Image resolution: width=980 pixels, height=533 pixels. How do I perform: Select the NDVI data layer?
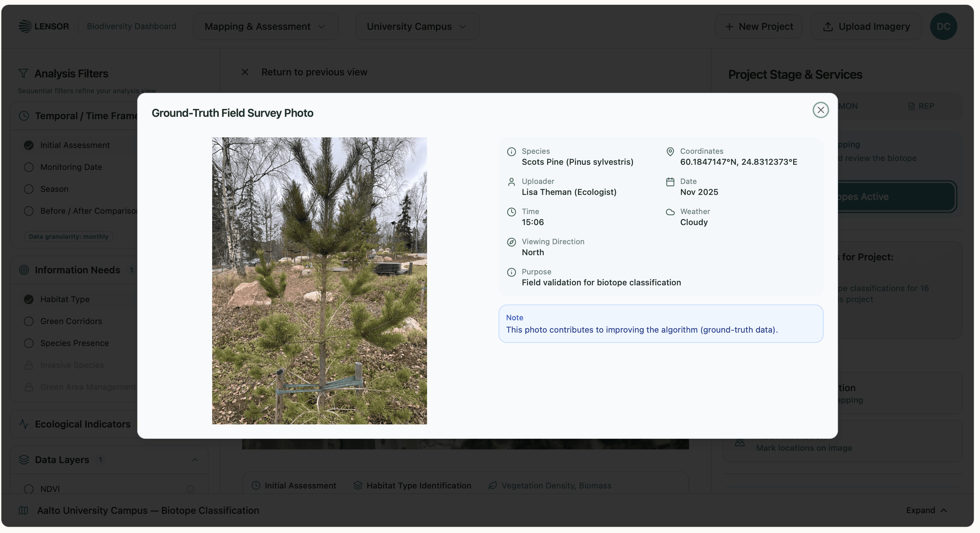28,489
